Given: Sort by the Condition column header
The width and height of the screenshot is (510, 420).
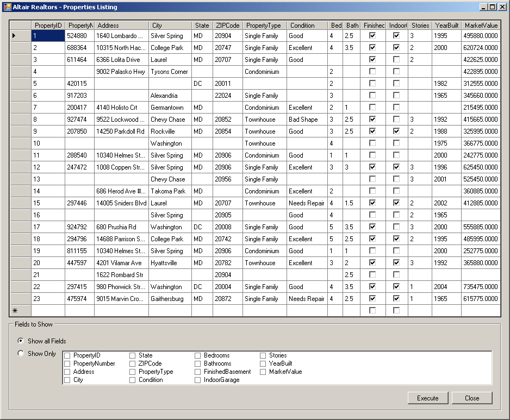Looking at the screenshot, I should [307, 26].
